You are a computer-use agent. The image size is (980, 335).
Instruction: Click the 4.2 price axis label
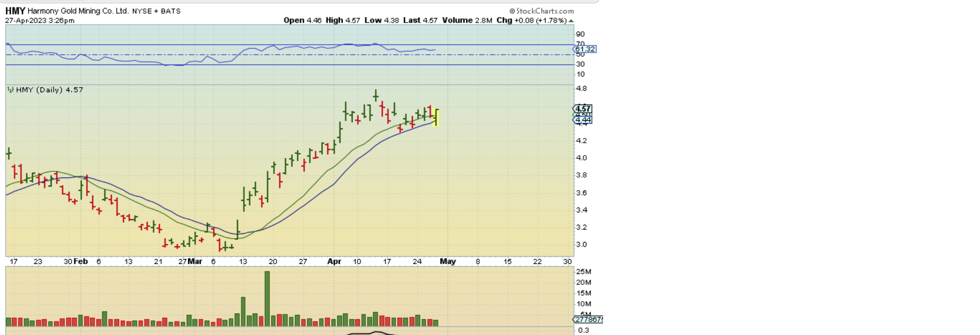tap(581, 140)
